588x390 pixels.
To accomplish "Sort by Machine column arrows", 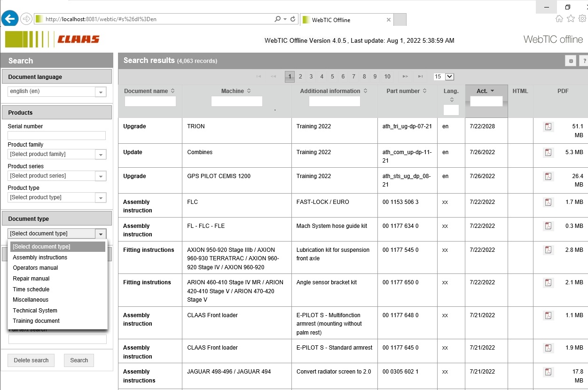I will 249,91.
